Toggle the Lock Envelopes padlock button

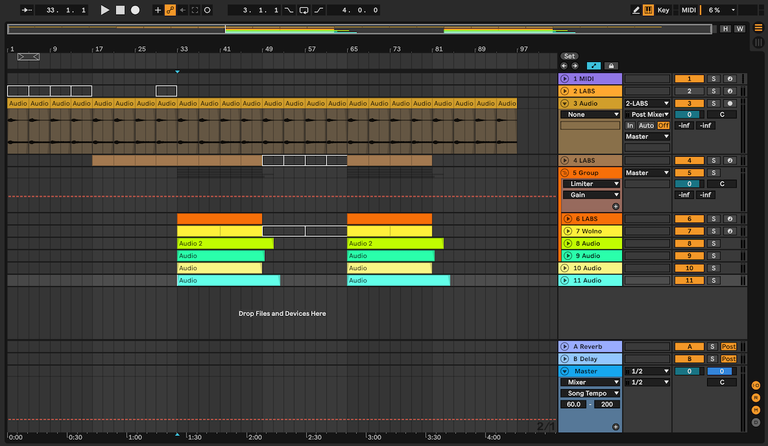click(x=611, y=66)
